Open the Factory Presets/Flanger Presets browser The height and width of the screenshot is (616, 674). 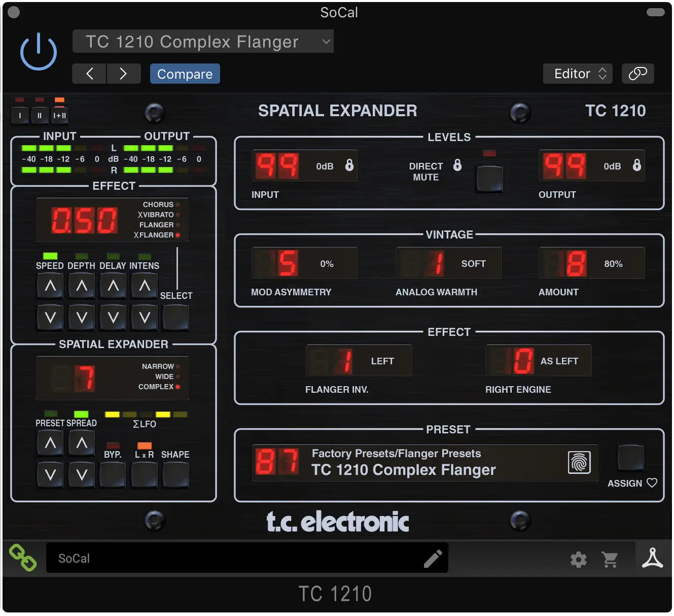[404, 463]
